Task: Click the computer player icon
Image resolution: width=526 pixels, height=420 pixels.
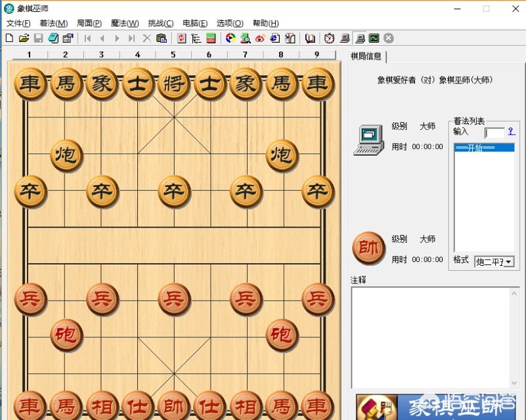Action: 368,139
